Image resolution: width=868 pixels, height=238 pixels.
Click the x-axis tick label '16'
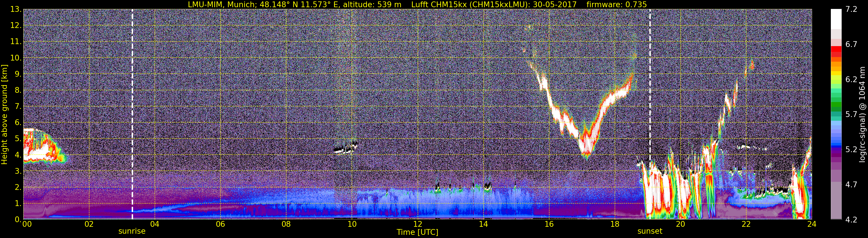(549, 224)
